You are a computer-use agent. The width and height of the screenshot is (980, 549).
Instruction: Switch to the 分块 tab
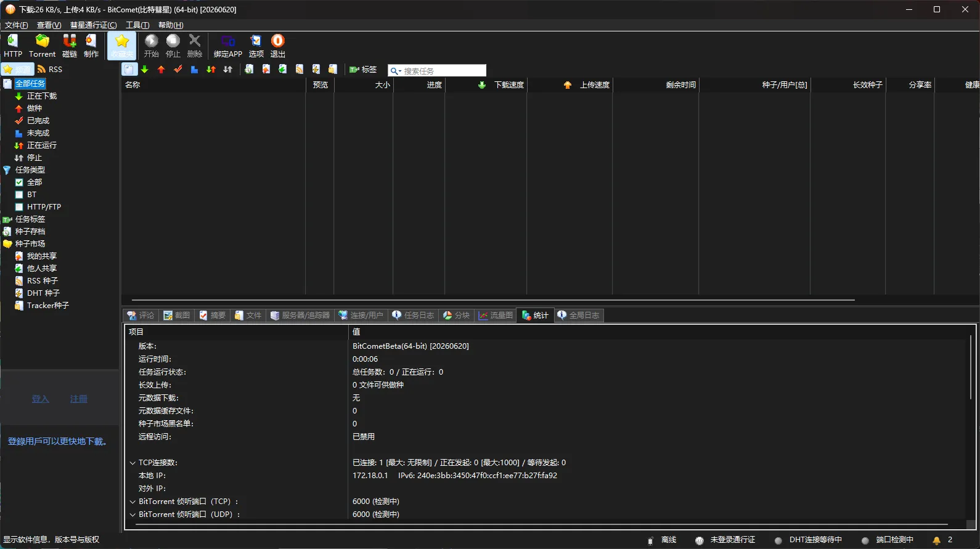(x=456, y=315)
